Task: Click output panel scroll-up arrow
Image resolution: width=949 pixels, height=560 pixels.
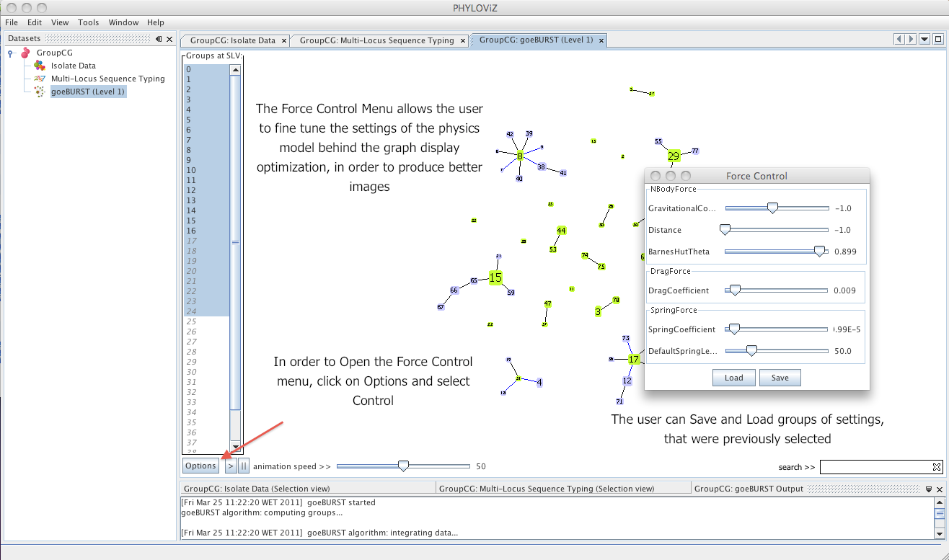Action: click(x=939, y=502)
